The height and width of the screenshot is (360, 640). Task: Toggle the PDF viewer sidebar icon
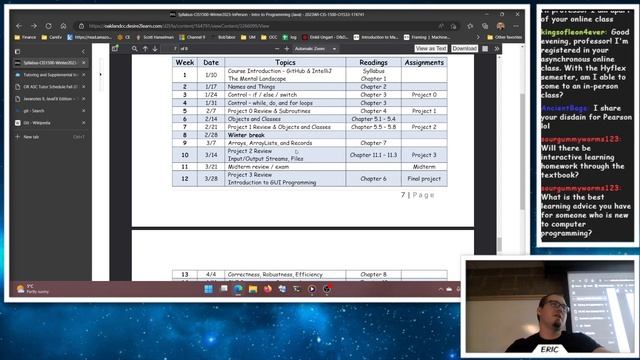pyautogui.click(x=115, y=49)
